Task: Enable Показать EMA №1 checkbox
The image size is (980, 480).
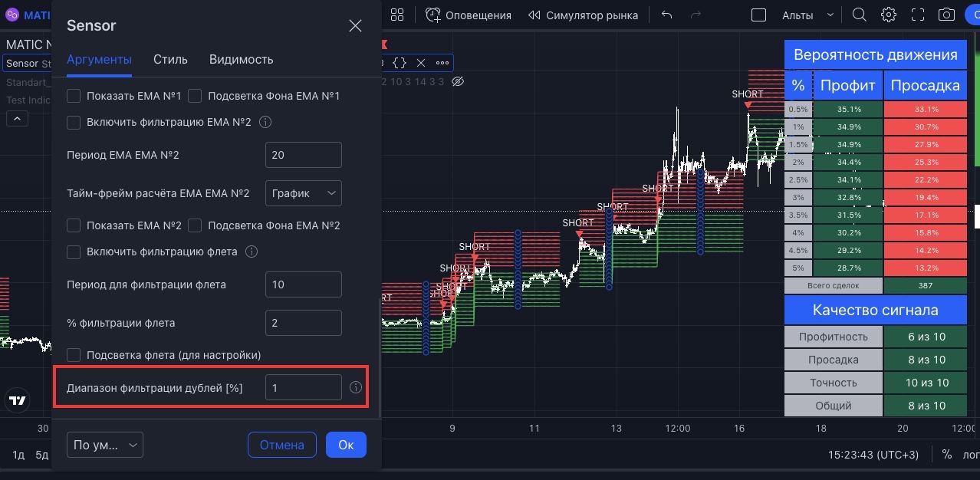Action: (74, 96)
